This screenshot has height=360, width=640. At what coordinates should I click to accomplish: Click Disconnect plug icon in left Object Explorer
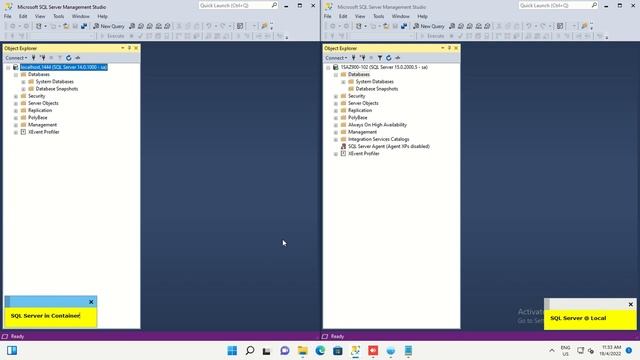point(42,58)
